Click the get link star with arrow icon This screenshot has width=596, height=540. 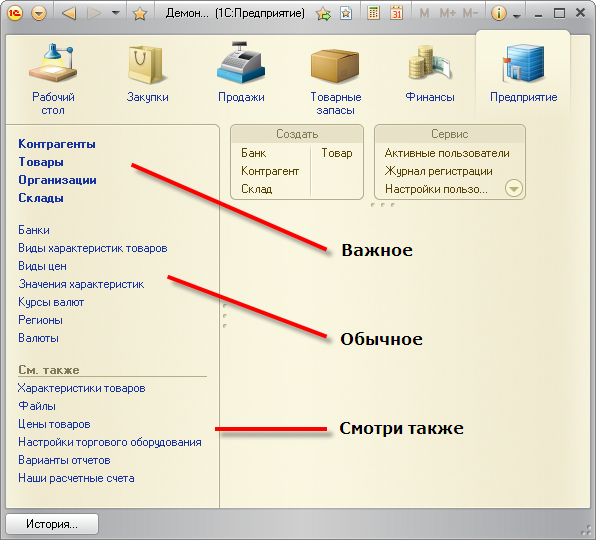[323, 14]
